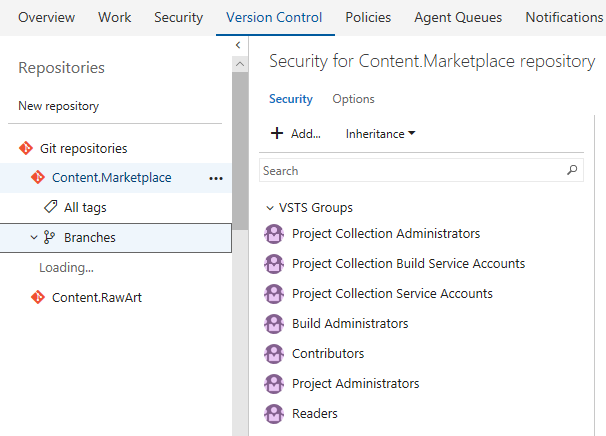606x436 pixels.
Task: Click the repositories pane scroll up arrow
Action: click(240, 64)
